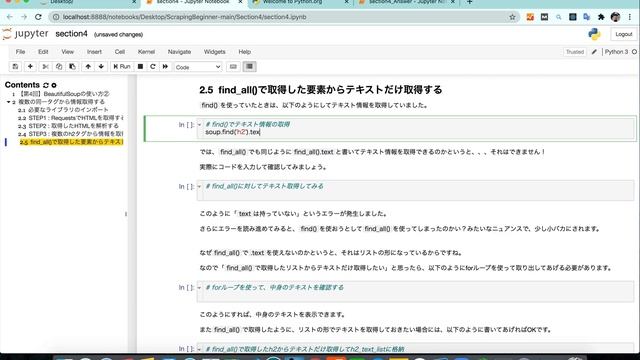Refresh the Contents table with reload icon
Viewport: 640px width, 360px height.
point(46,85)
